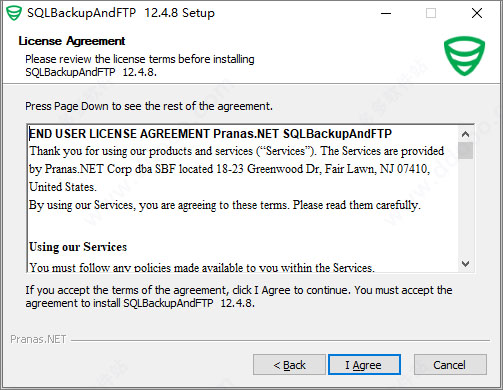Close the Setup window with X

point(477,13)
